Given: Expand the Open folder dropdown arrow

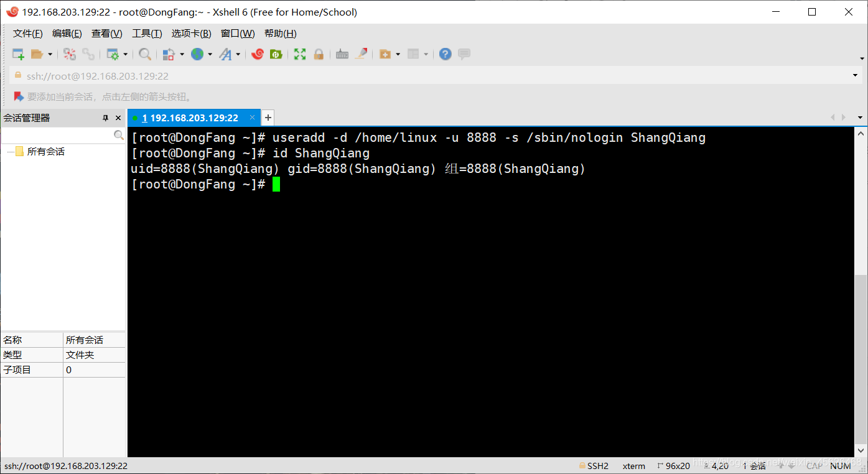Looking at the screenshot, I should pyautogui.click(x=50, y=55).
